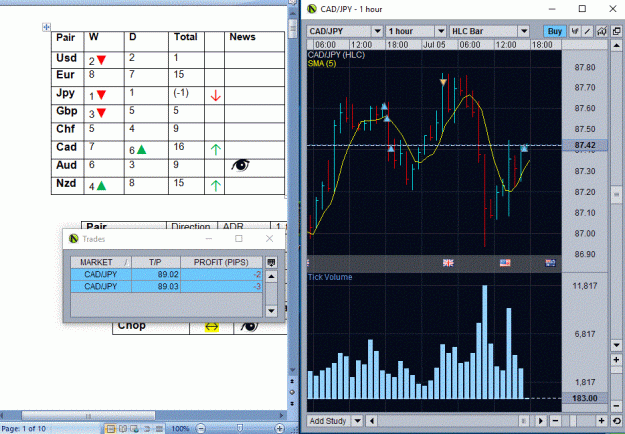Screen dimensions: 625x434
Task: Click the reset chart zoom icon
Action: coord(616,421)
